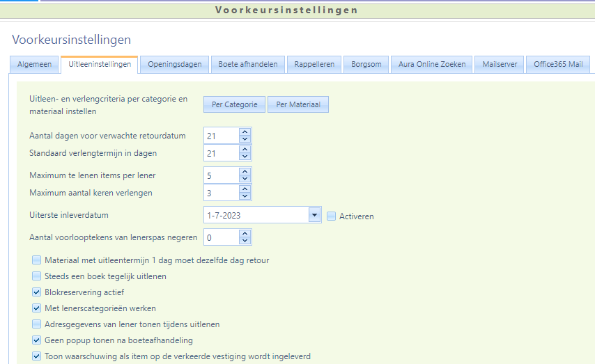Select the Mailserver tab

[500, 64]
